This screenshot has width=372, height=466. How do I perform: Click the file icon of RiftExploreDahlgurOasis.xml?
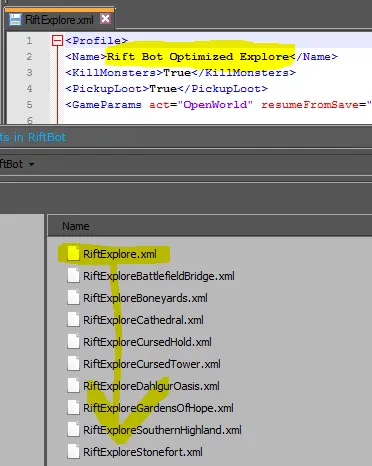tap(73, 386)
